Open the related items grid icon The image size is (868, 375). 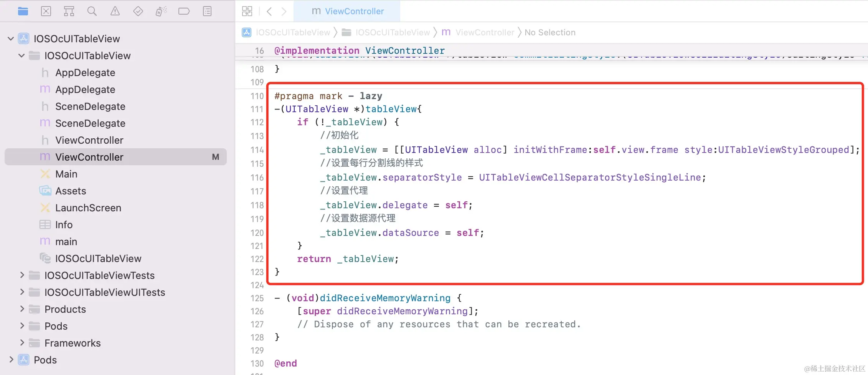247,11
